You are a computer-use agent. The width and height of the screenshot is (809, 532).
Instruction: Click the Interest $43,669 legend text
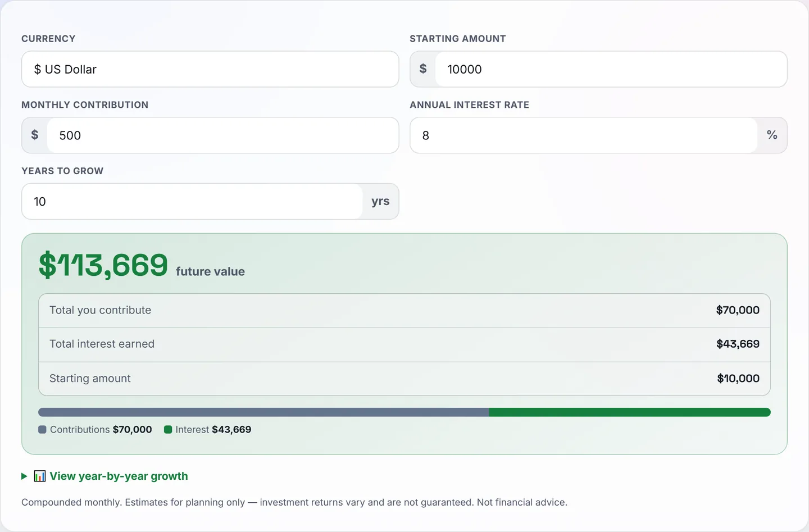coord(213,430)
